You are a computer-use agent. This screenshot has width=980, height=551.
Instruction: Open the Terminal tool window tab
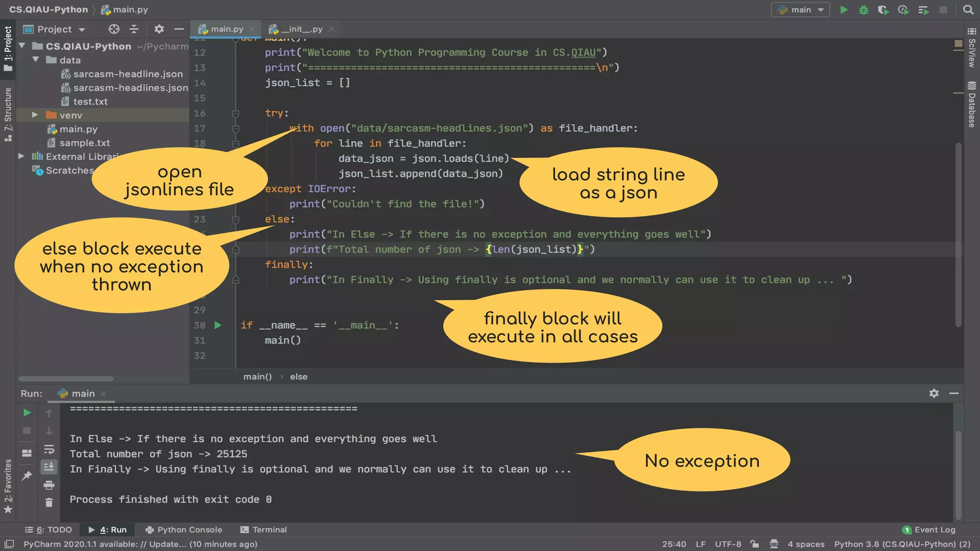pos(264,529)
